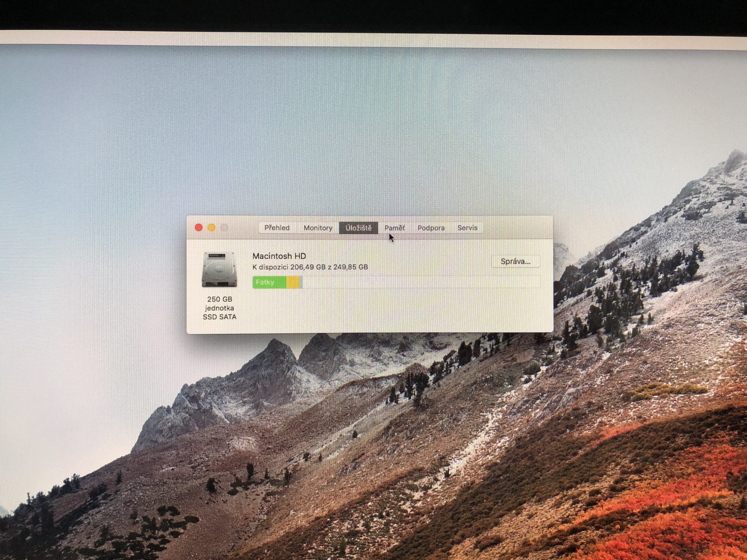Minimize the window with the yellow button

pos(211,228)
